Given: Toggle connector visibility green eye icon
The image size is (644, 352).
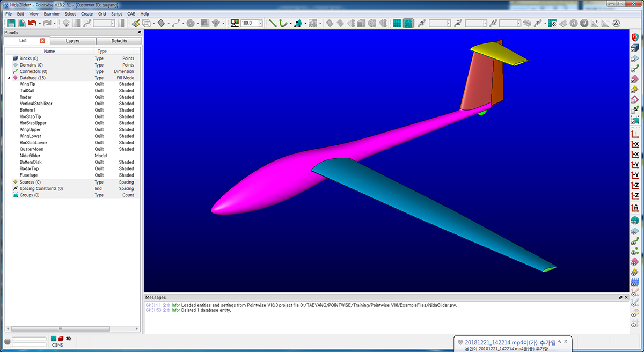Looking at the screenshot, I should click(634, 241).
